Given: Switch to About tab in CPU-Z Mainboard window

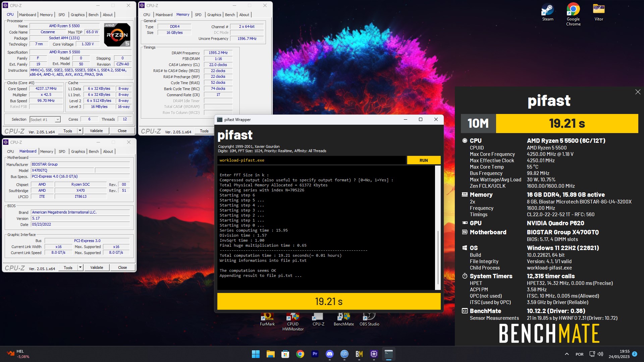Looking at the screenshot, I should tap(108, 152).
